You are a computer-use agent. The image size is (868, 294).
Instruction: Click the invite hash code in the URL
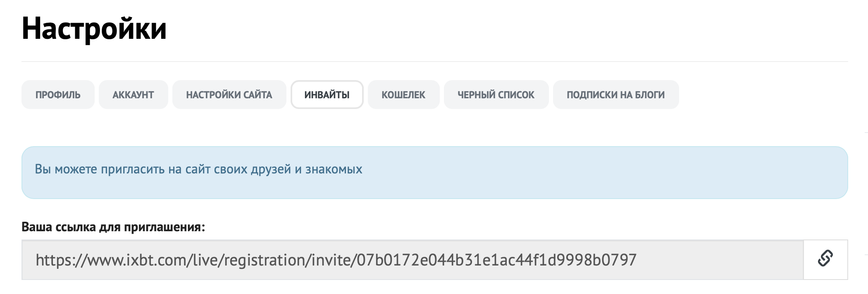pos(496,260)
